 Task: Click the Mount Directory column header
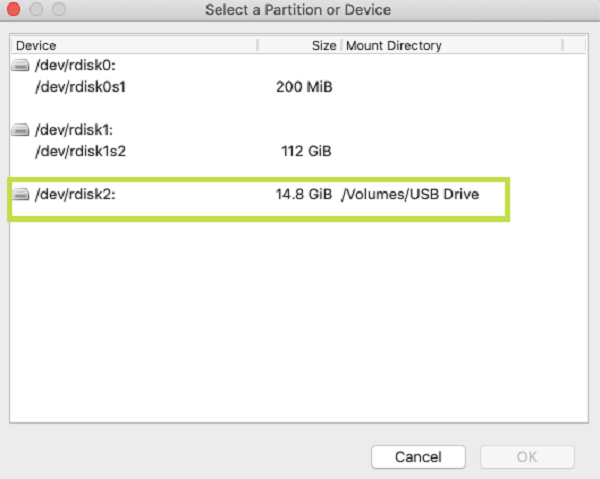coord(393,45)
